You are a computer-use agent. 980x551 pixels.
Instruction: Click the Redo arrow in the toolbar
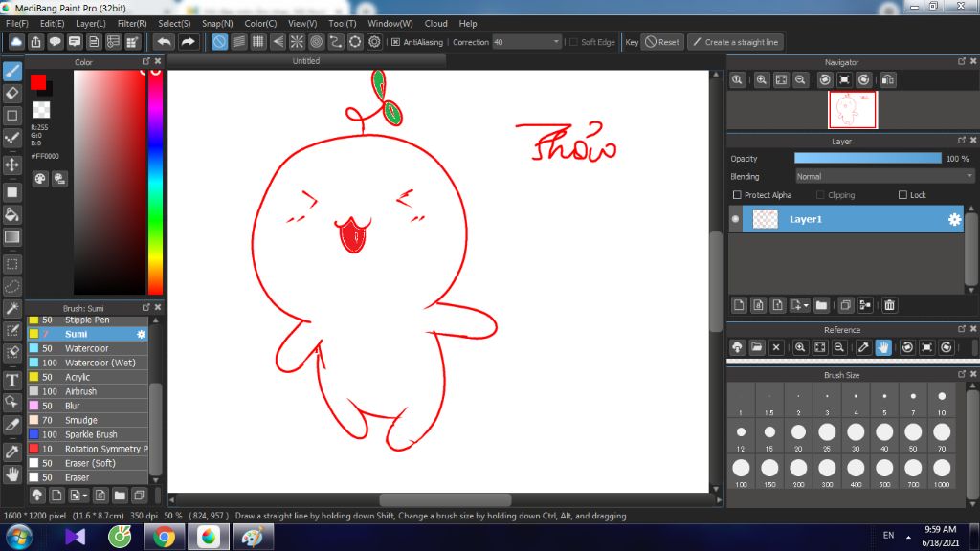pos(188,42)
